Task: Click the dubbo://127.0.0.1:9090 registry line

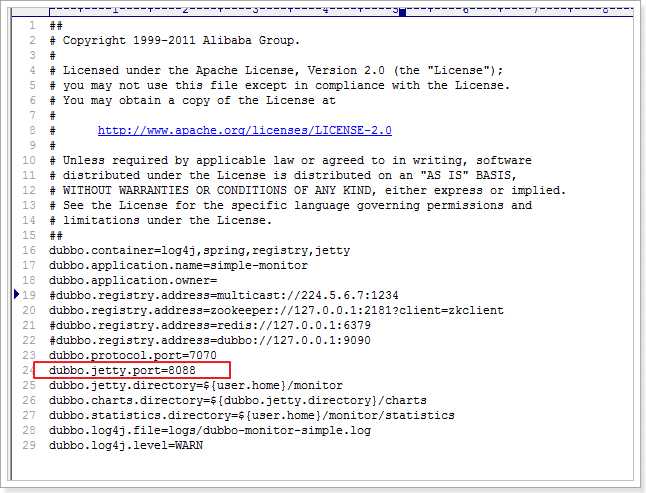Action: click(210, 340)
